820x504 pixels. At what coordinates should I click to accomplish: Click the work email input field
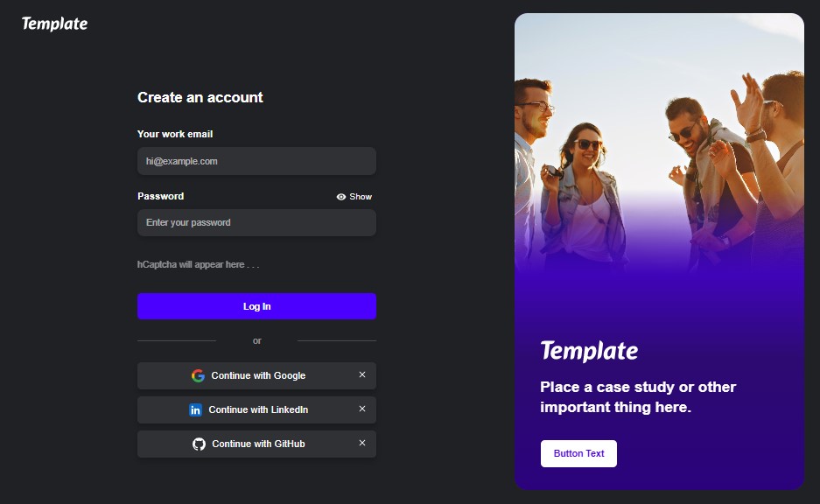click(x=256, y=161)
